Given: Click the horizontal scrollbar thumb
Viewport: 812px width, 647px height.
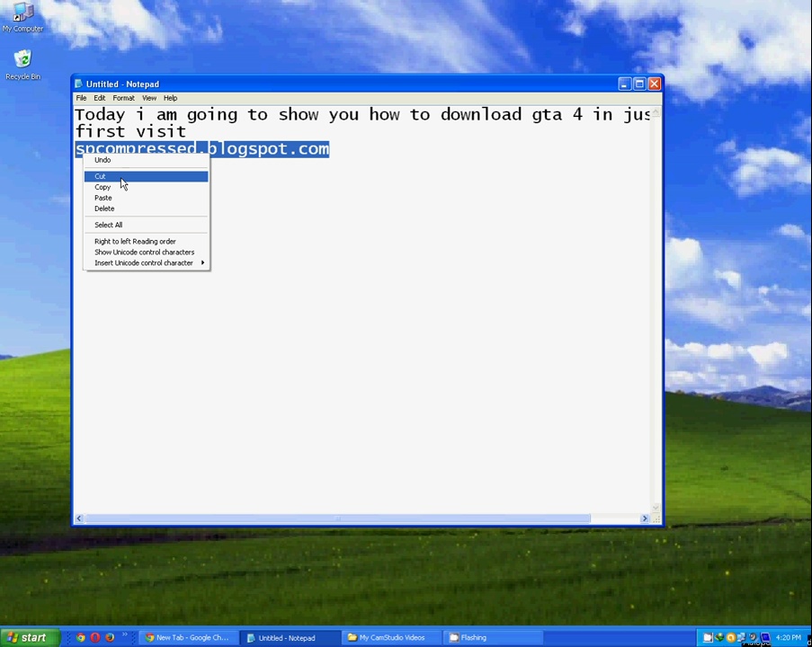Looking at the screenshot, I should coord(337,518).
